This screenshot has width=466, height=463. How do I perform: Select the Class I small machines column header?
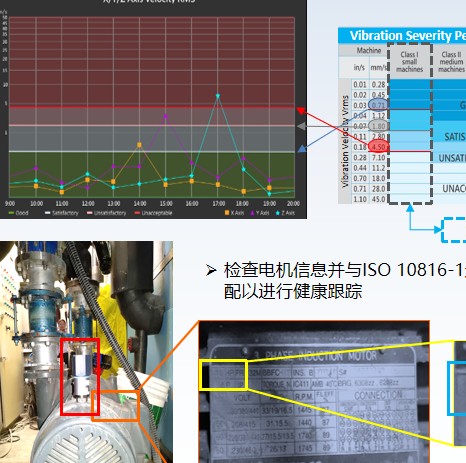pyautogui.click(x=409, y=62)
